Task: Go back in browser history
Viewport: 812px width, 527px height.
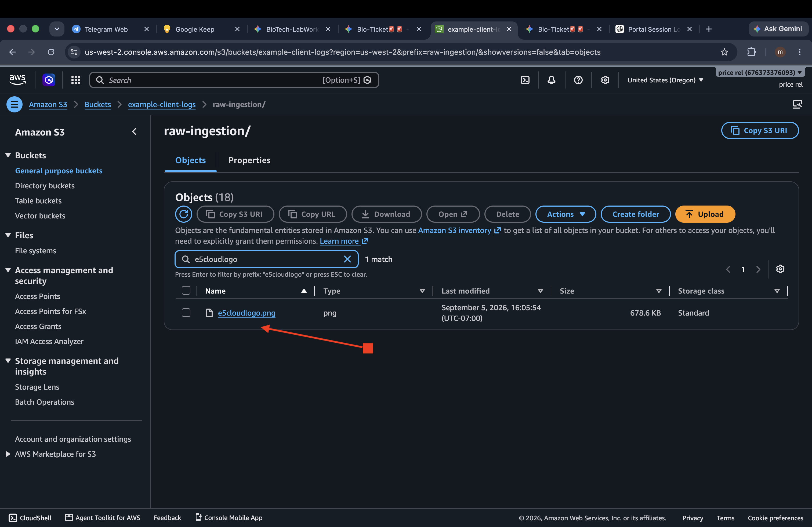Action: point(13,52)
